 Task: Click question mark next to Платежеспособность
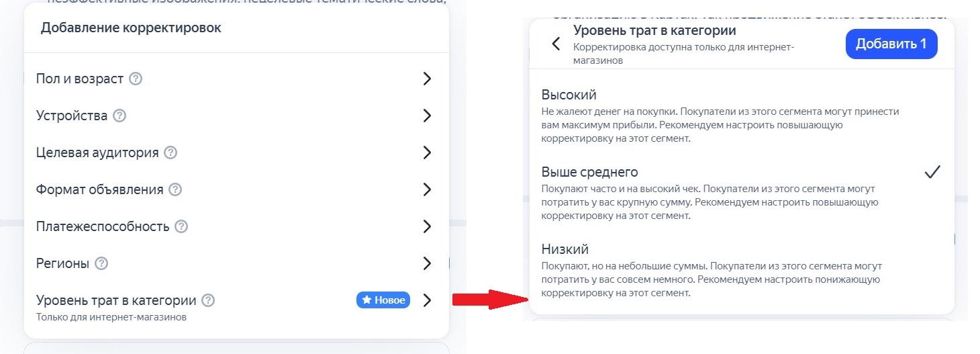pyautogui.click(x=181, y=226)
